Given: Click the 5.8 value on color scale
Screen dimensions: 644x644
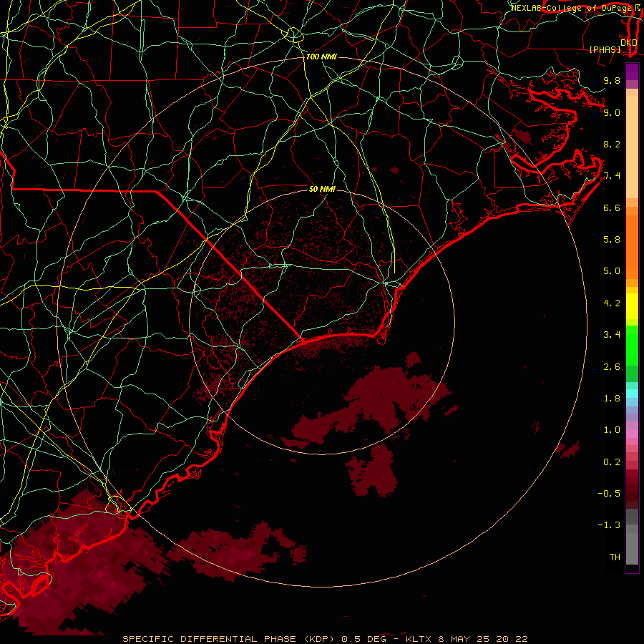Looking at the screenshot, I should tap(612, 240).
